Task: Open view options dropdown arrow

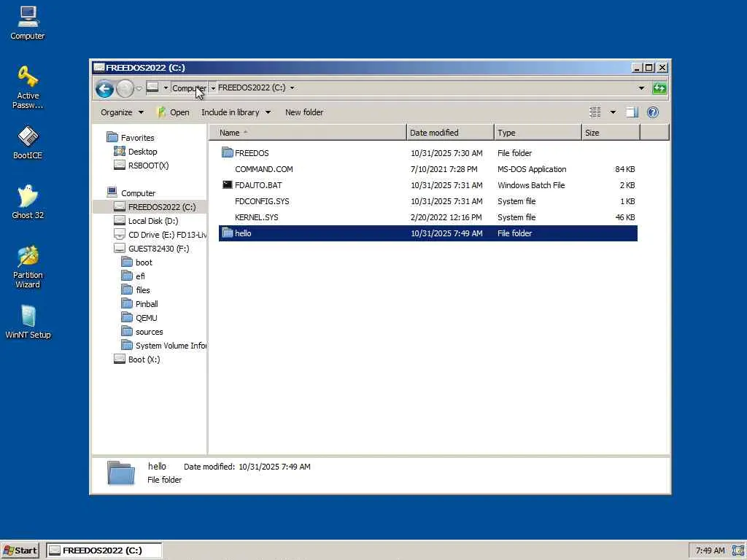Action: click(613, 112)
